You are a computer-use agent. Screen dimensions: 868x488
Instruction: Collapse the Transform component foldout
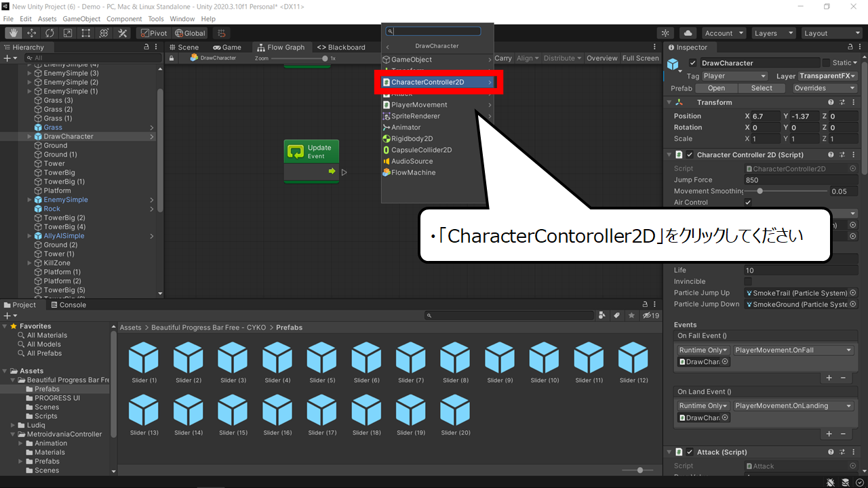click(x=669, y=102)
